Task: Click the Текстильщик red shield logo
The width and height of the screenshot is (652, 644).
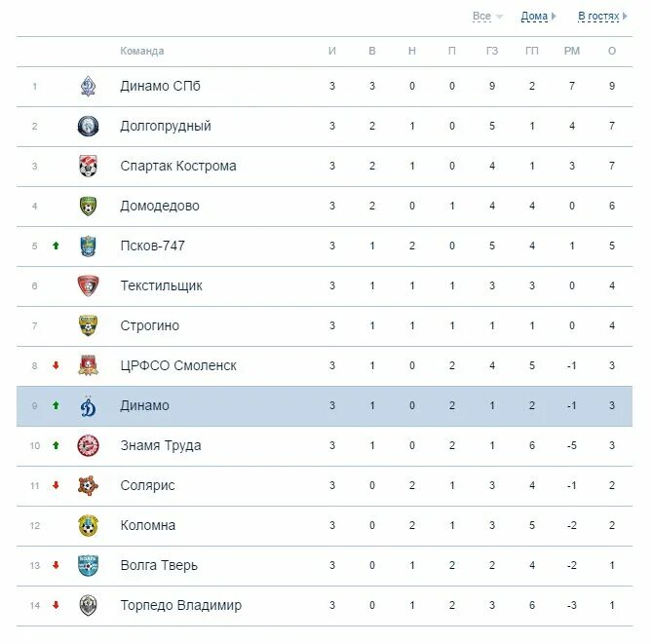Action: point(88,285)
